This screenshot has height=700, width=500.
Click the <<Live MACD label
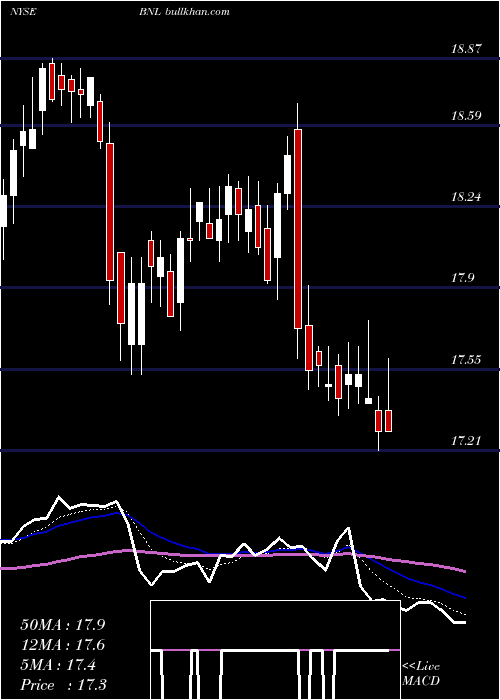pyautogui.click(x=421, y=673)
